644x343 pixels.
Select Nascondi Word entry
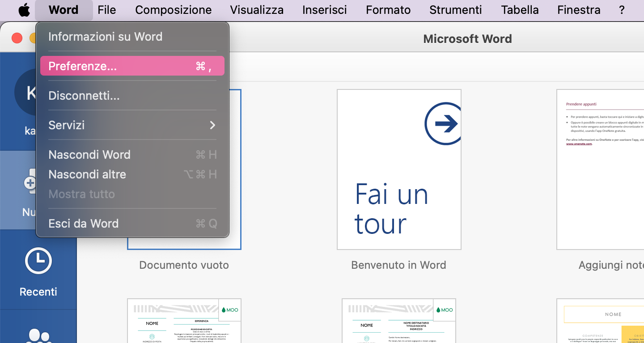(132, 154)
